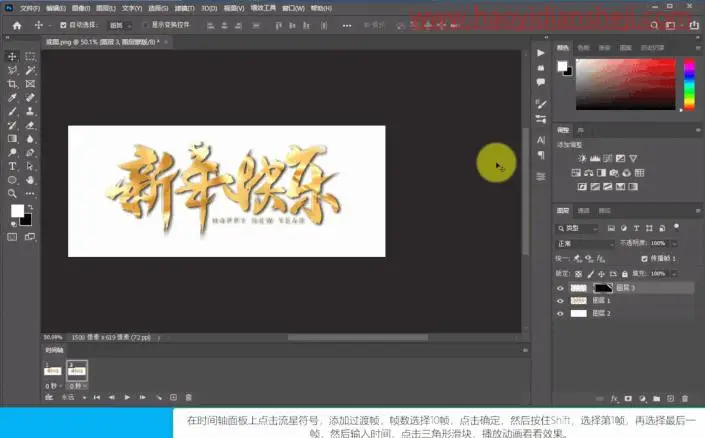Image resolution: width=705 pixels, height=438 pixels.
Task: Hide 图层 1 using its eye icon
Action: 560,301
